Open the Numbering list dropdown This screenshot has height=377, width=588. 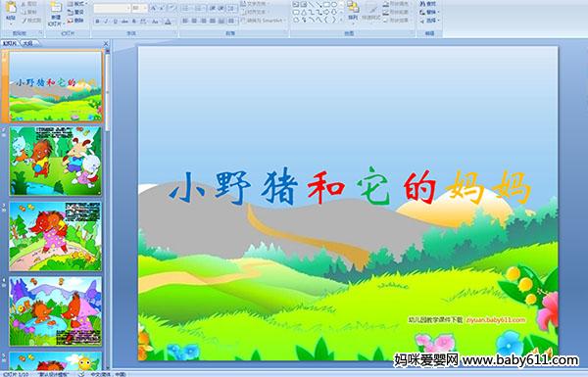click(x=201, y=8)
